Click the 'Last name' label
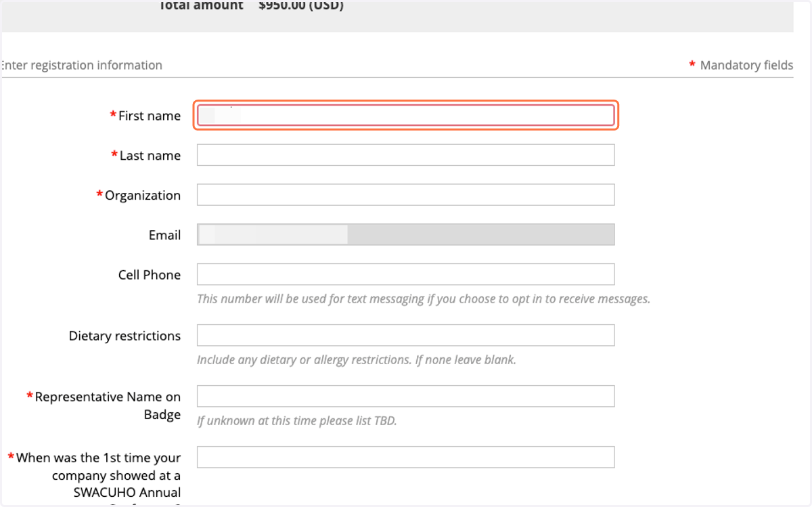 click(150, 156)
